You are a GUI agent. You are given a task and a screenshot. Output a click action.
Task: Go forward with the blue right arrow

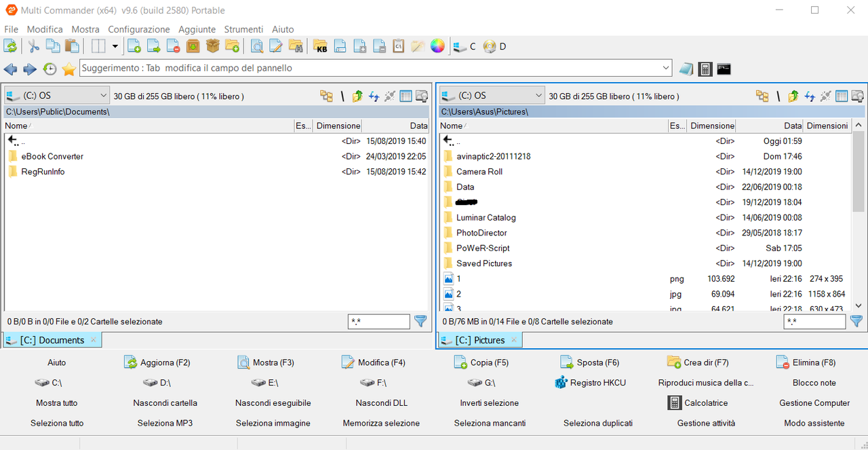pos(30,69)
